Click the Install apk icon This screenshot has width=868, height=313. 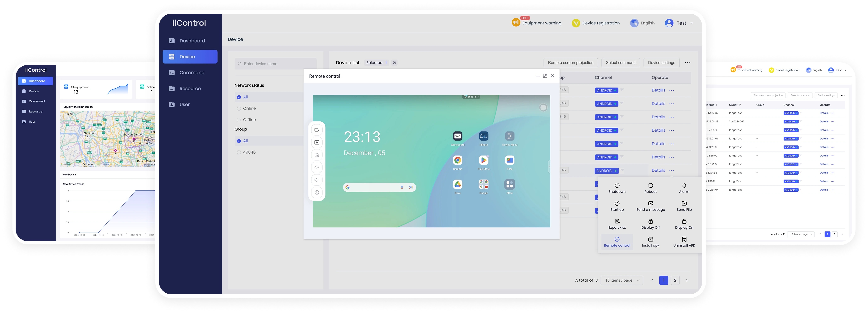(x=650, y=239)
